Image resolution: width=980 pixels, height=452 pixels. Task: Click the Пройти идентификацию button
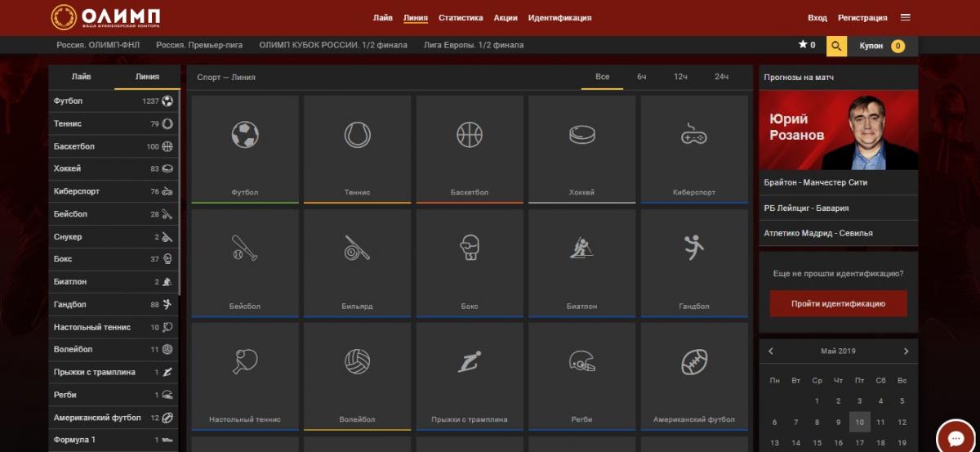tap(838, 303)
